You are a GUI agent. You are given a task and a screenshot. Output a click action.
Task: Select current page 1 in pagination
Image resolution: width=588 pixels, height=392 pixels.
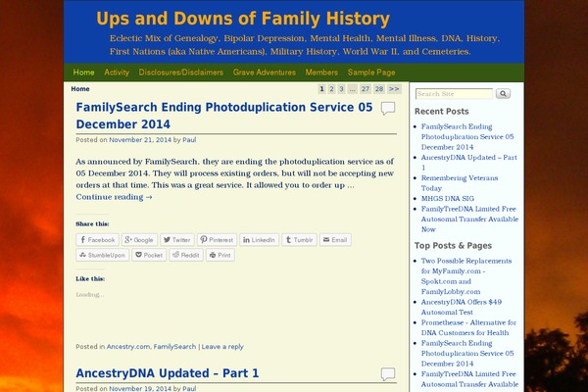coord(321,89)
